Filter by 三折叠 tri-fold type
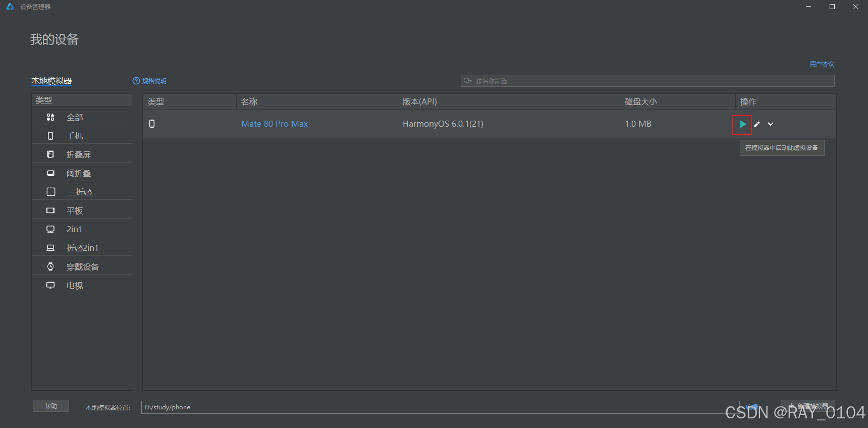868x428 pixels. 82,192
